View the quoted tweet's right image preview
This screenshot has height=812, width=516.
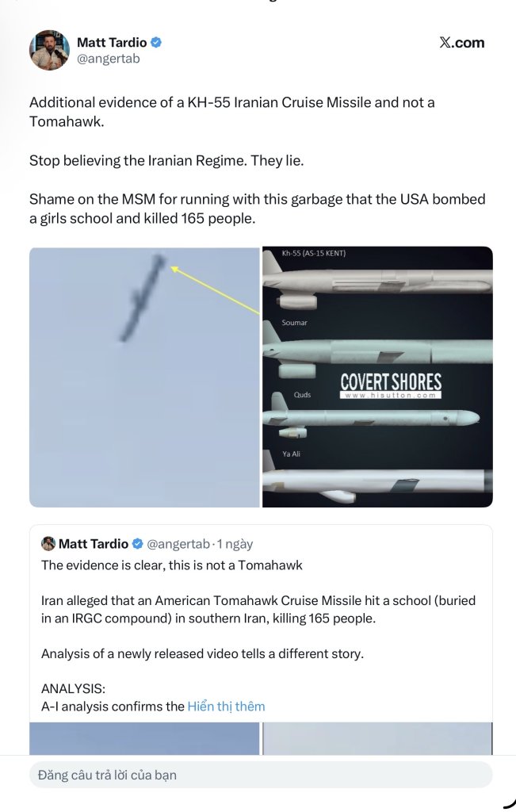(x=377, y=738)
